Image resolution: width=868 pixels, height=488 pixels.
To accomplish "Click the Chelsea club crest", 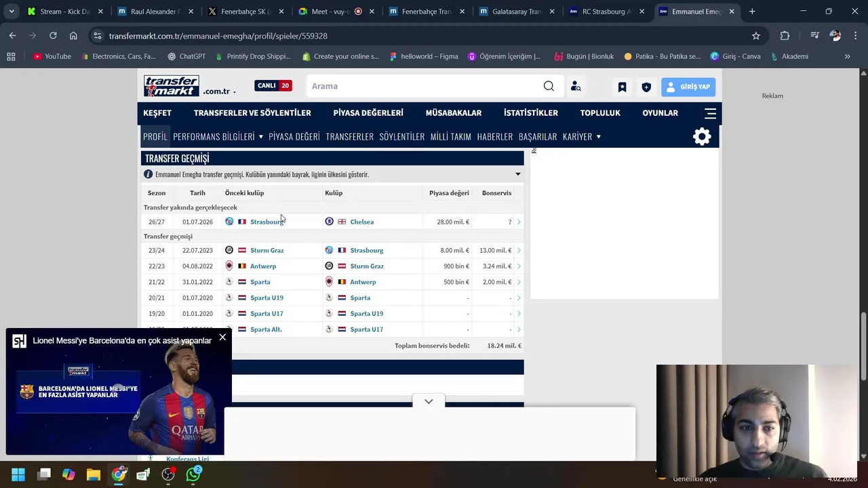I will point(329,222).
